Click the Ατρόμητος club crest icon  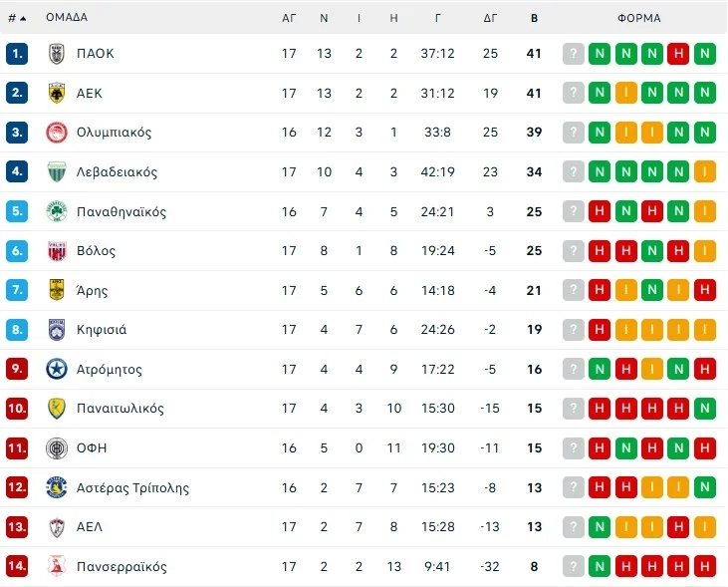point(56,370)
